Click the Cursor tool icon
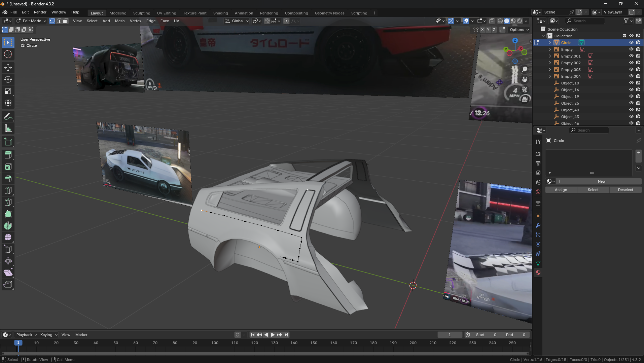 (x=8, y=54)
